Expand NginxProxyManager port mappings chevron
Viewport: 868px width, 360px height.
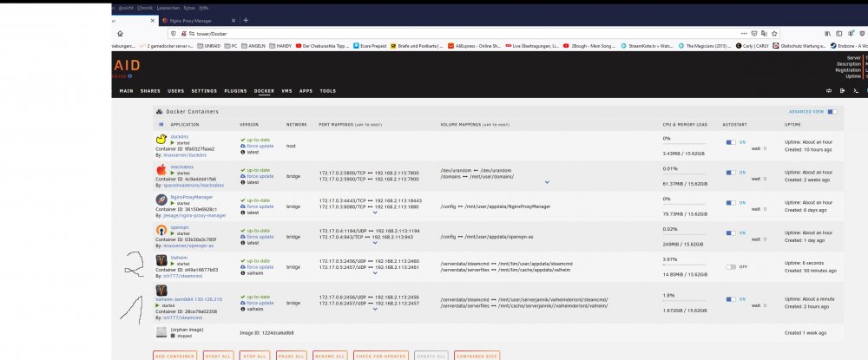tap(375, 213)
